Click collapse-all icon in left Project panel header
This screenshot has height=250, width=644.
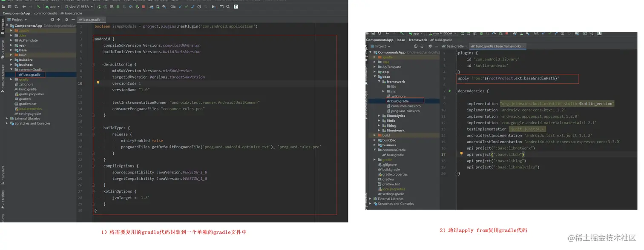click(x=59, y=20)
